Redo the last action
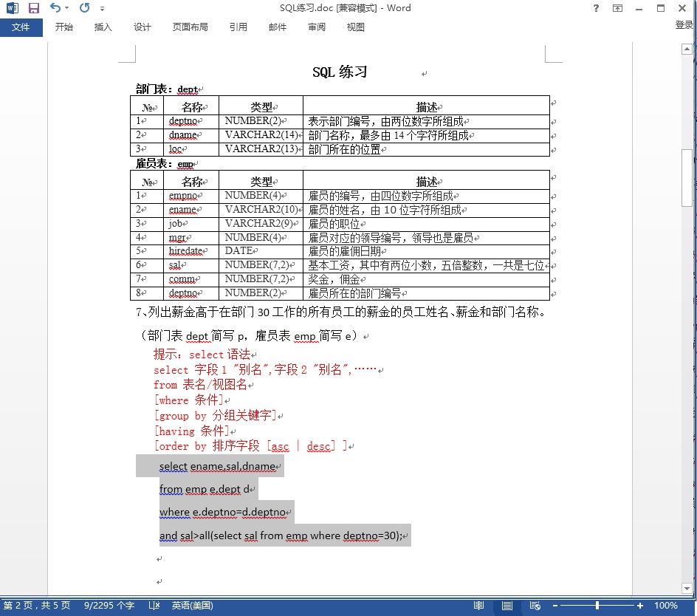 [84, 7]
